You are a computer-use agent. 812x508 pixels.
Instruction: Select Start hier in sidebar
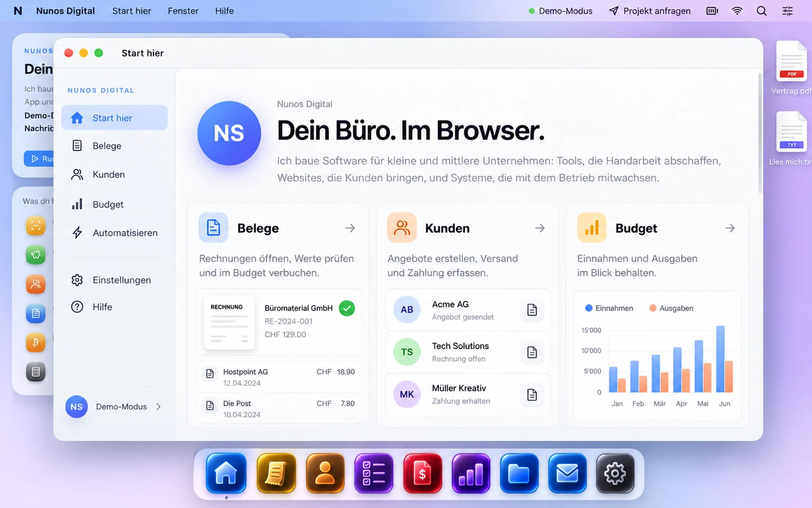(x=114, y=117)
